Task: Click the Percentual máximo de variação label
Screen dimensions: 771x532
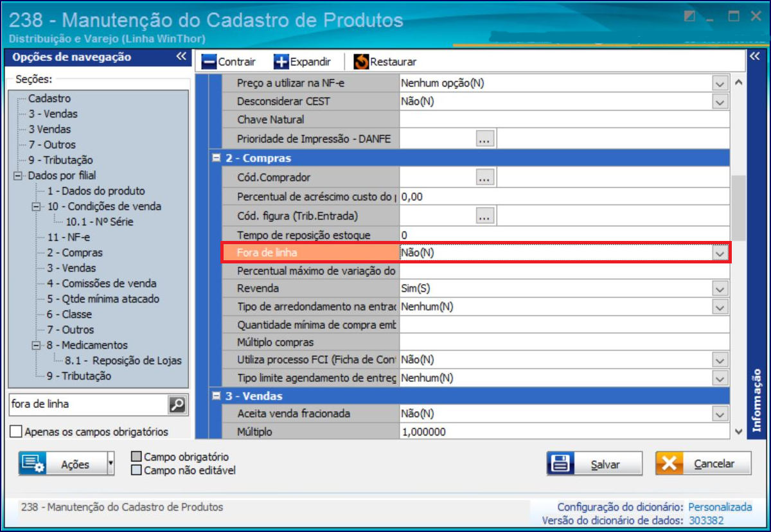Action: pyautogui.click(x=316, y=271)
